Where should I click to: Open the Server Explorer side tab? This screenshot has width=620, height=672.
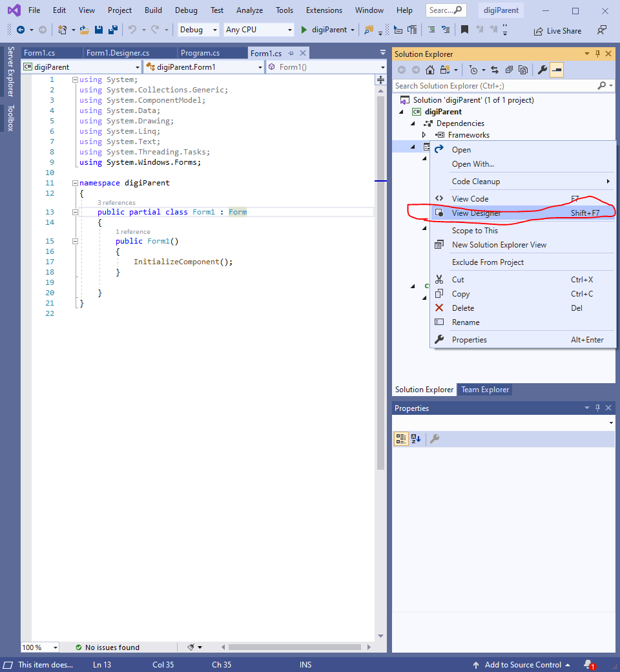tap(11, 72)
